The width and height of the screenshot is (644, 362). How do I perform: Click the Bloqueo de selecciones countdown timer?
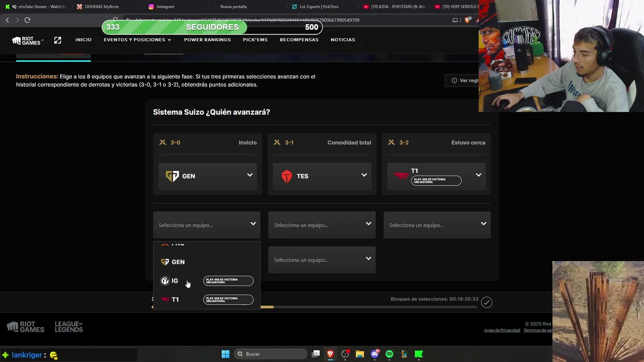pyautogui.click(x=435, y=299)
